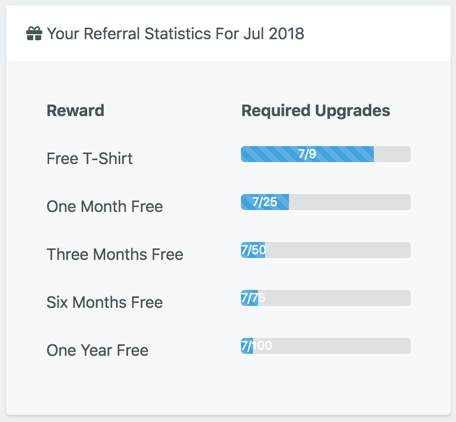Screen dimensions: 456x422
Task: Select the One Month Free reward label
Action: coord(105,206)
